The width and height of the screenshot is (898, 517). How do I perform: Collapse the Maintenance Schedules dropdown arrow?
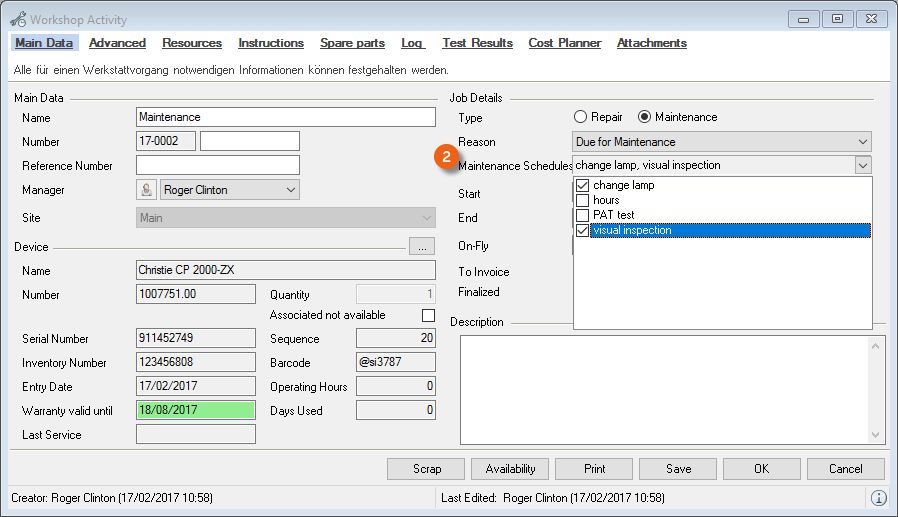[863, 166]
